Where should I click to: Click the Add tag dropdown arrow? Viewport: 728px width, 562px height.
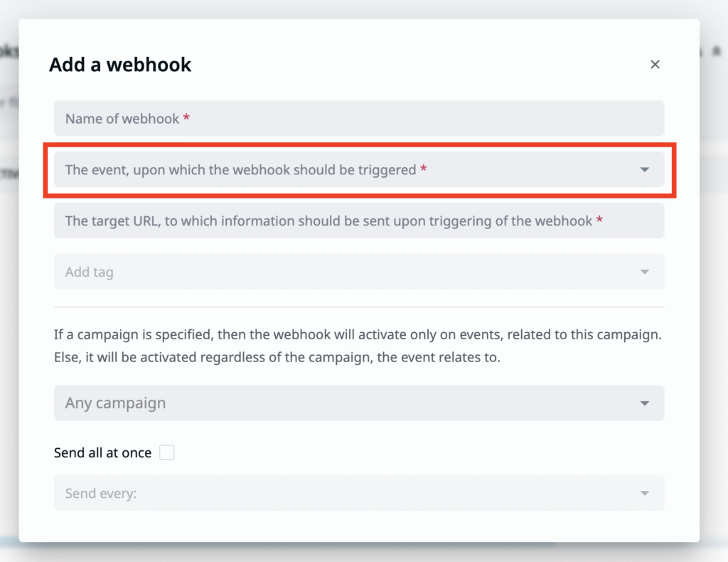pos(644,272)
